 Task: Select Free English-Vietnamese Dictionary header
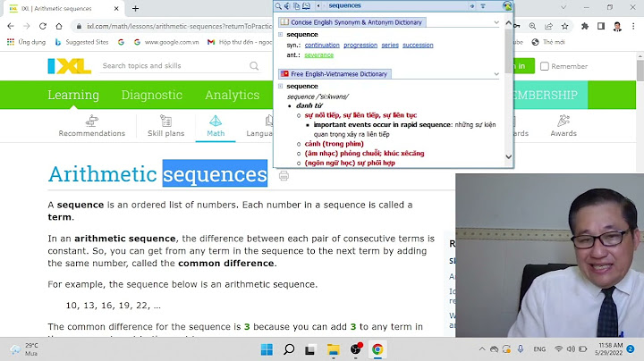coord(335,74)
